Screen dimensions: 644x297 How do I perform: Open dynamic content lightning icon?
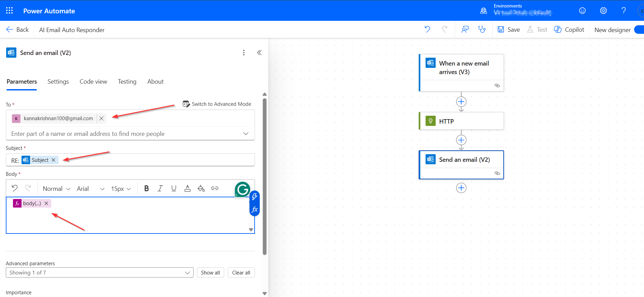coord(255,197)
